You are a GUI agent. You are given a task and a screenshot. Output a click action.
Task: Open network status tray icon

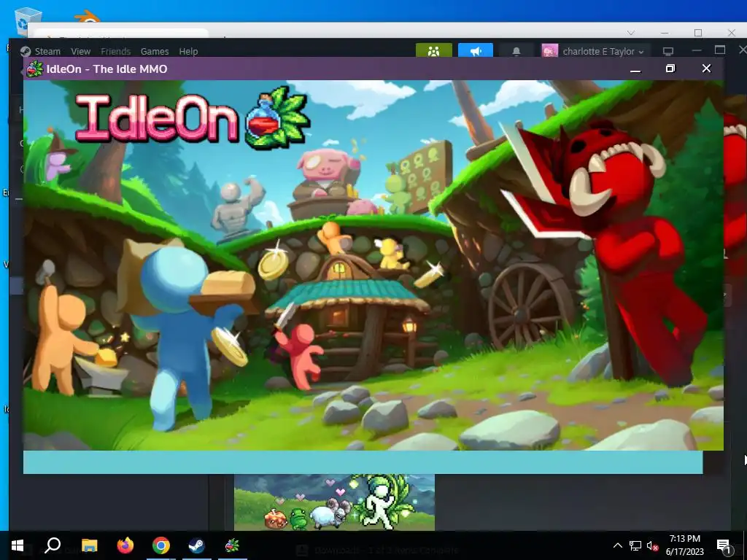[635, 545]
